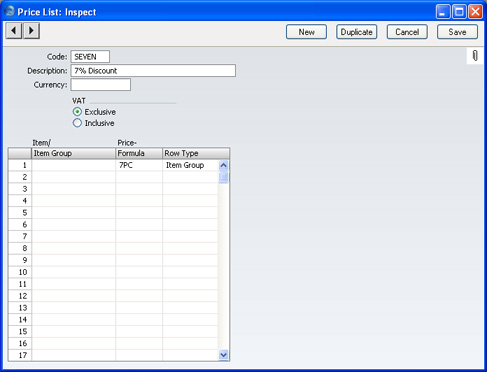This screenshot has height=372, width=487.
Task: Minimize the Price List window
Action: coord(443,12)
